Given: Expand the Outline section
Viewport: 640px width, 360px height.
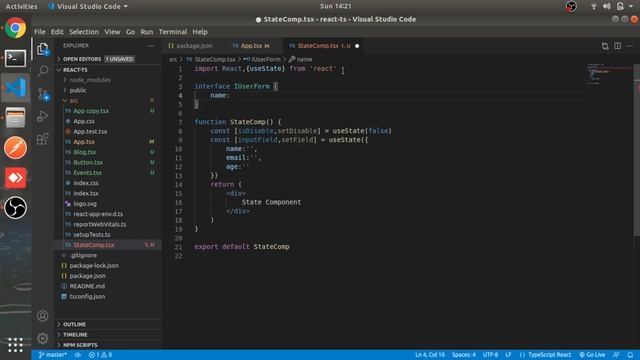Looking at the screenshot, I should click(108, 324).
